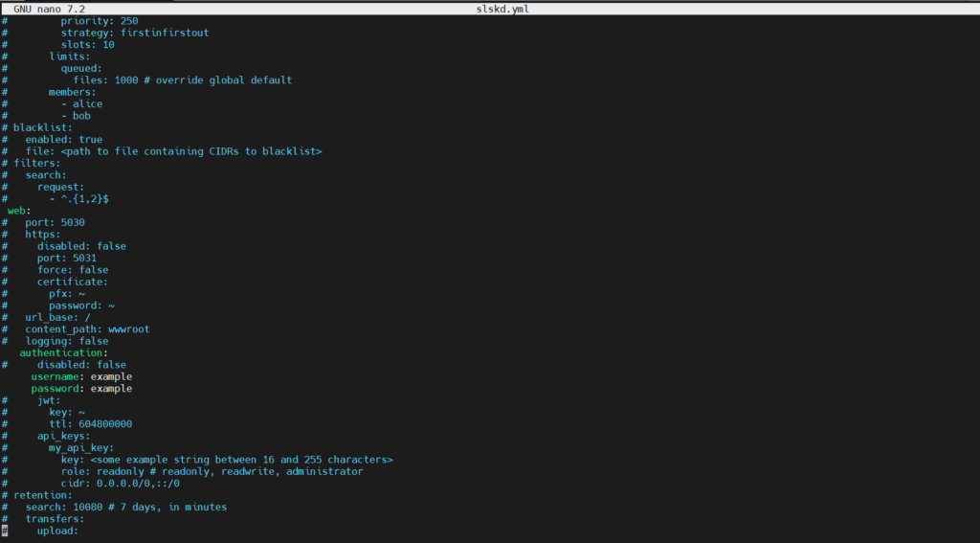Screen dimensions: 980x543
Task: Click the 'jwt:' line
Action: tap(50, 400)
